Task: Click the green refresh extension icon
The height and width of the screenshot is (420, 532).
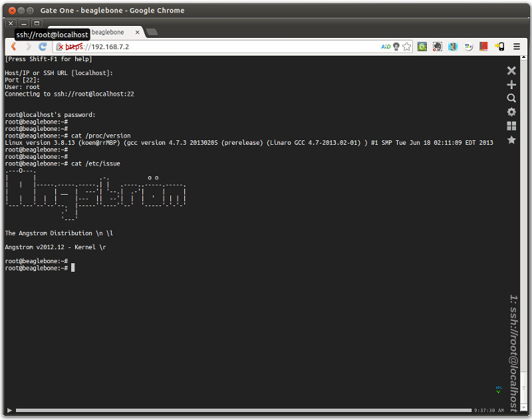Action: tap(422, 47)
